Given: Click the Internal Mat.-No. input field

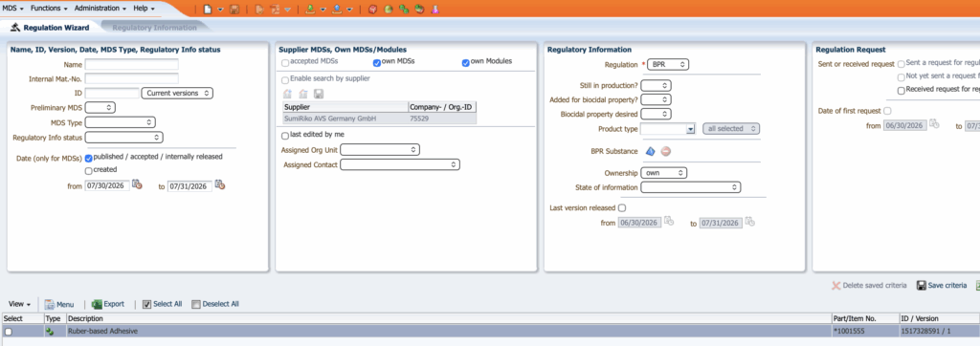Looking at the screenshot, I should pyautogui.click(x=132, y=78).
